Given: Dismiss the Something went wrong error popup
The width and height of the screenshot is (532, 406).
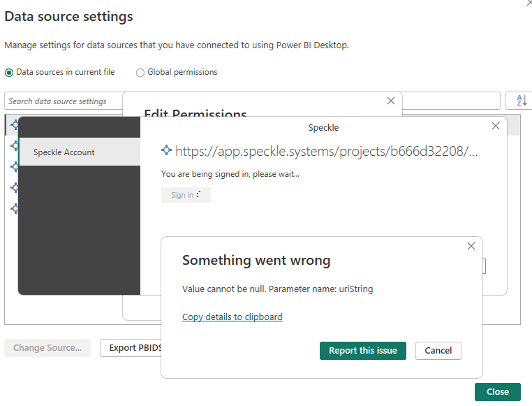Looking at the screenshot, I should tap(471, 246).
